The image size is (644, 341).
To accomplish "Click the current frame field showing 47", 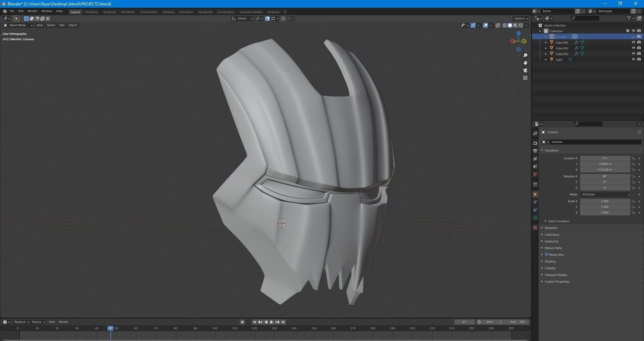I will pos(464,322).
